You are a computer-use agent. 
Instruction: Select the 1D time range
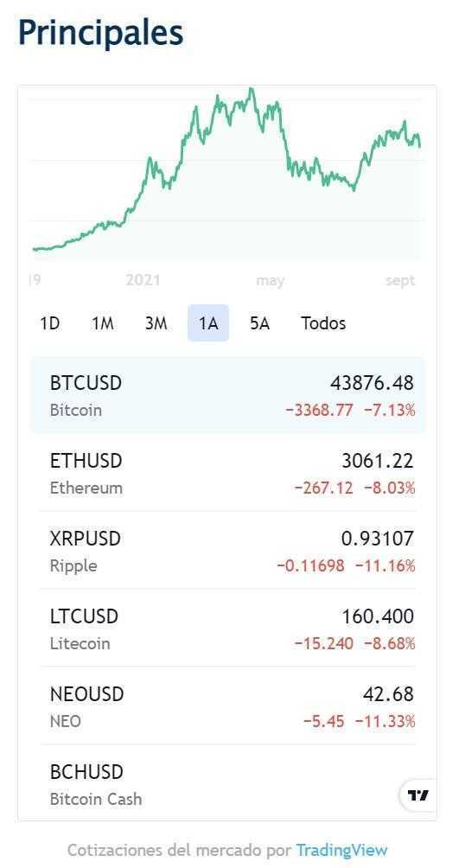tap(50, 323)
